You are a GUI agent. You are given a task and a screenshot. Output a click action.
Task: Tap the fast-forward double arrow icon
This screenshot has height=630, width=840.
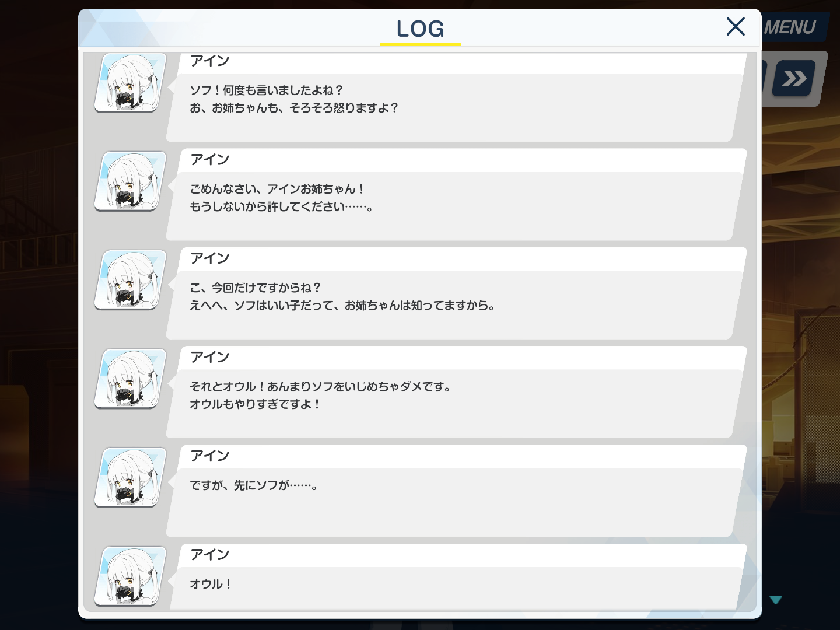pos(794,78)
